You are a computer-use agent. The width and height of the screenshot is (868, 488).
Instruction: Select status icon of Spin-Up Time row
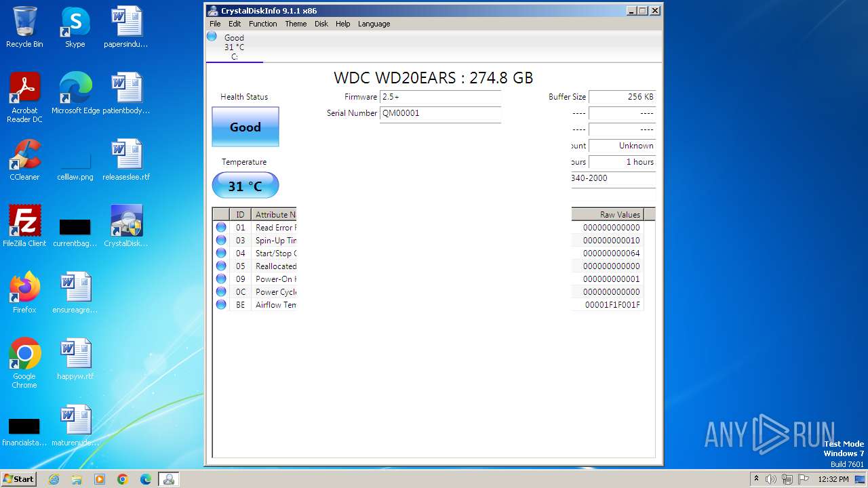point(221,240)
